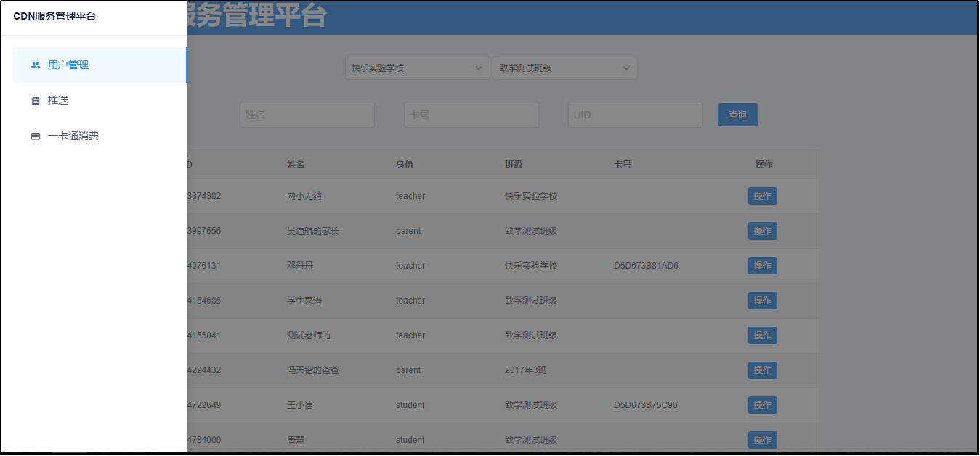980x456 pixels.
Task: Click the CDN服务管理平台 drawer title
Action: click(x=54, y=17)
